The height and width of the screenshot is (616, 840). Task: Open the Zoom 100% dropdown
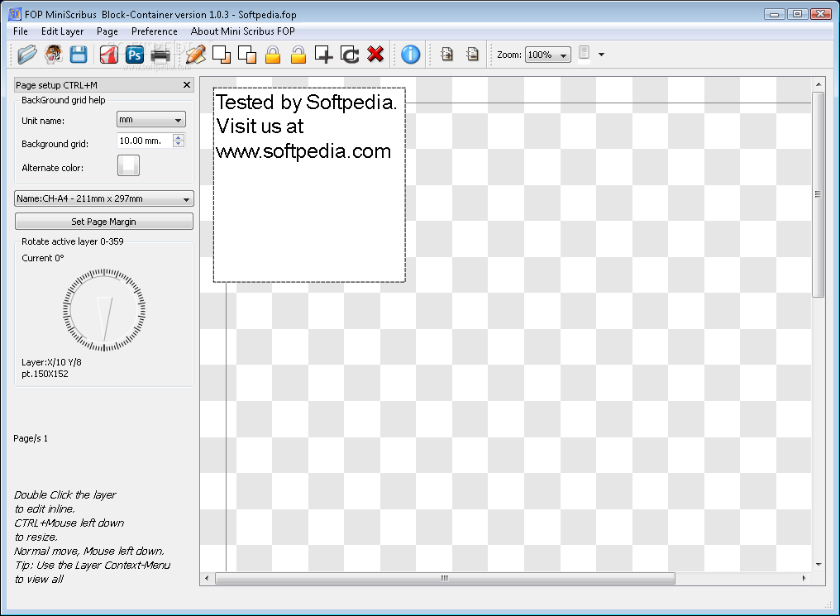(547, 55)
